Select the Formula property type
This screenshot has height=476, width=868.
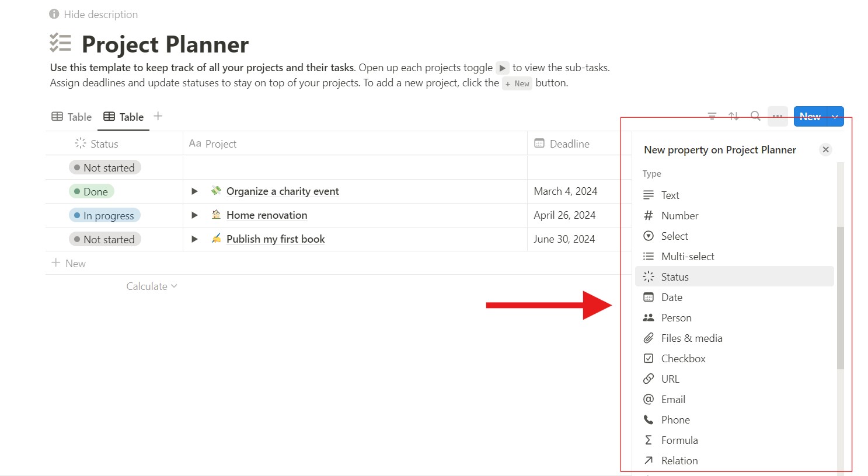tap(679, 440)
